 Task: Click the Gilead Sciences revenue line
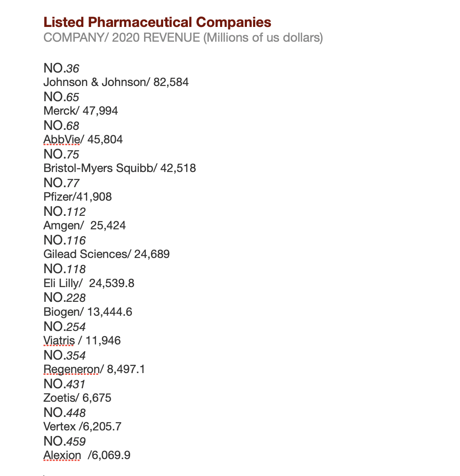pyautogui.click(x=106, y=254)
